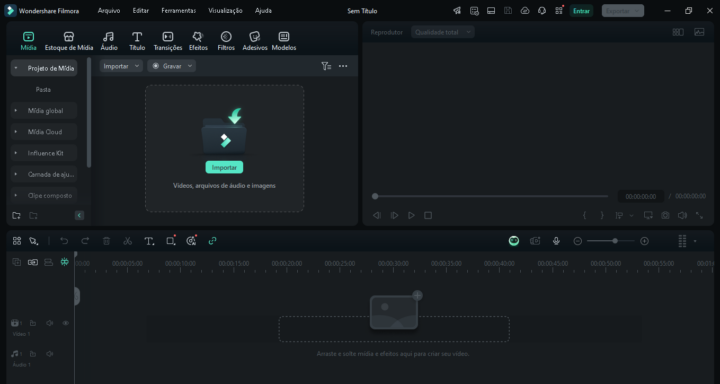Open the Modelos tab
720x384 pixels.
click(x=284, y=41)
